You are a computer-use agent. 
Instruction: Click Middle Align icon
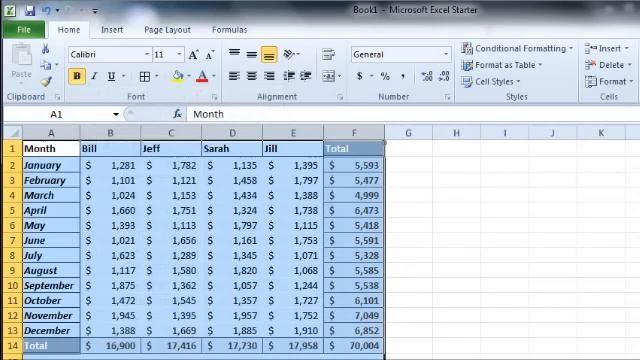[251, 54]
